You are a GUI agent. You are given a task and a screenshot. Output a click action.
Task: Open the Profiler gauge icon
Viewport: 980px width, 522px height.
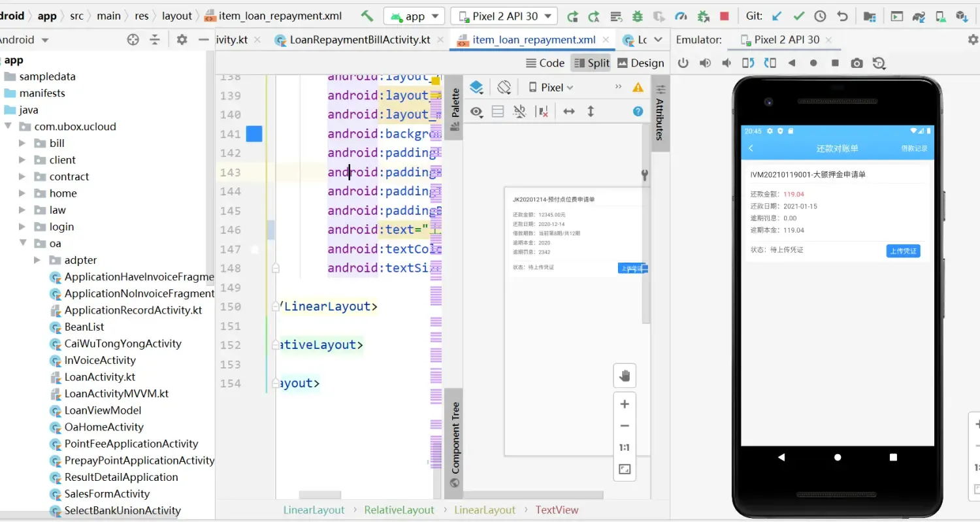coord(680,15)
